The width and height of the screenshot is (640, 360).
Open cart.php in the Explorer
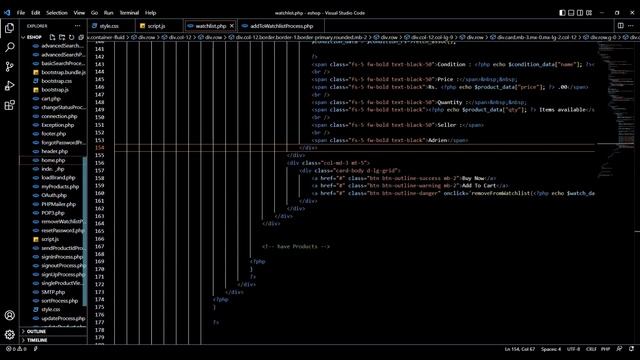[51, 98]
